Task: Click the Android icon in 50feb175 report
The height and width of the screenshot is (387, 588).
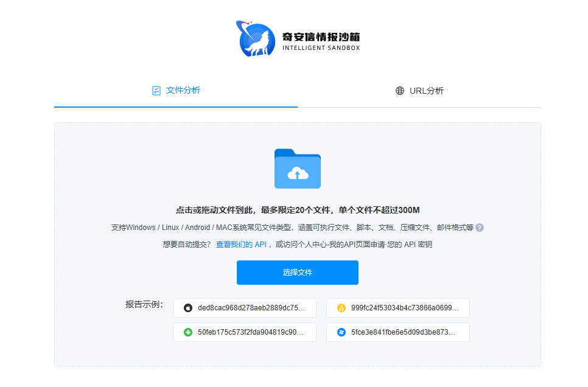Action: point(188,332)
